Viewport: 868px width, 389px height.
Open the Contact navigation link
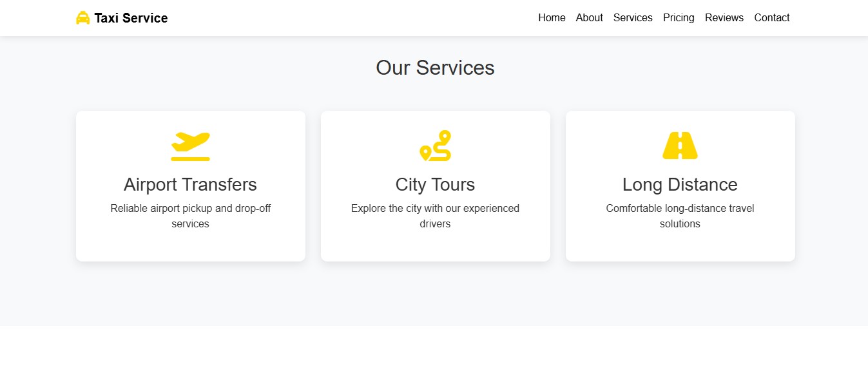coord(771,18)
